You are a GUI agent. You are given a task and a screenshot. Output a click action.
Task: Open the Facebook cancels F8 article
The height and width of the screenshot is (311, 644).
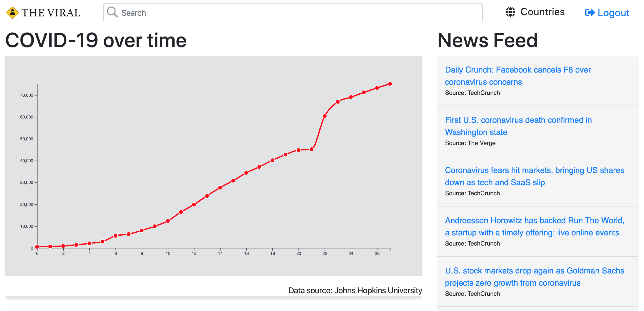point(518,76)
